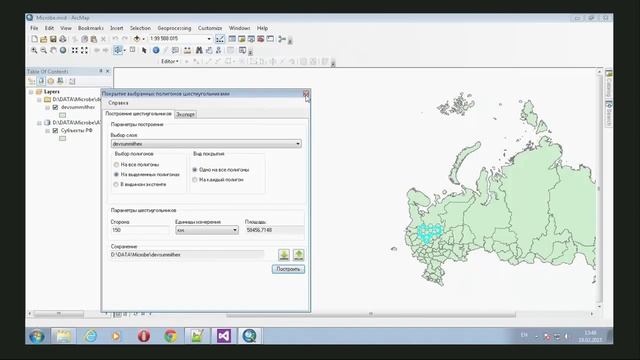This screenshot has width=640, height=360.
Task: Click green download-arrow save icon in dialog
Action: [284, 255]
